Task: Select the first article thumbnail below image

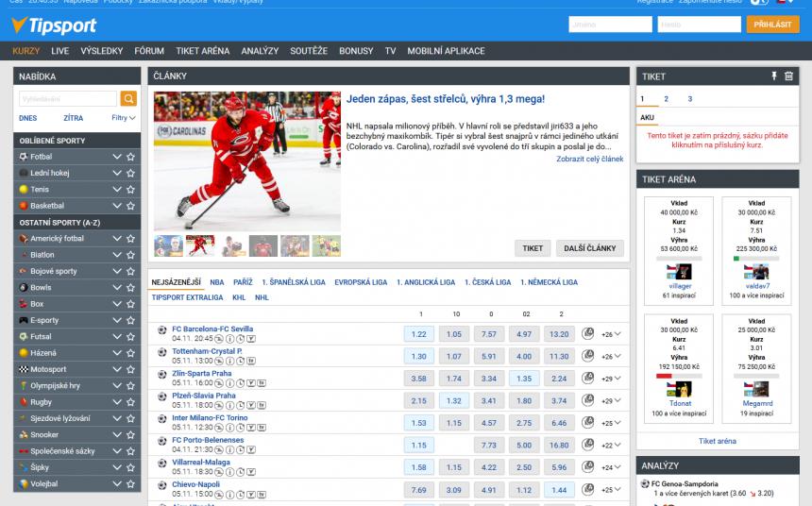Action: [x=168, y=246]
